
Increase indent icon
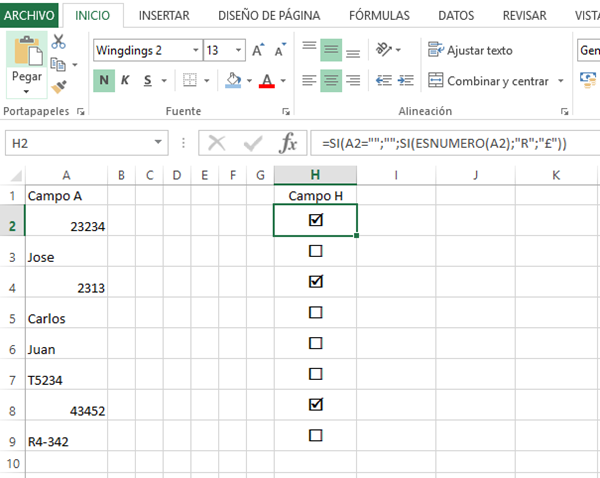click(x=406, y=80)
